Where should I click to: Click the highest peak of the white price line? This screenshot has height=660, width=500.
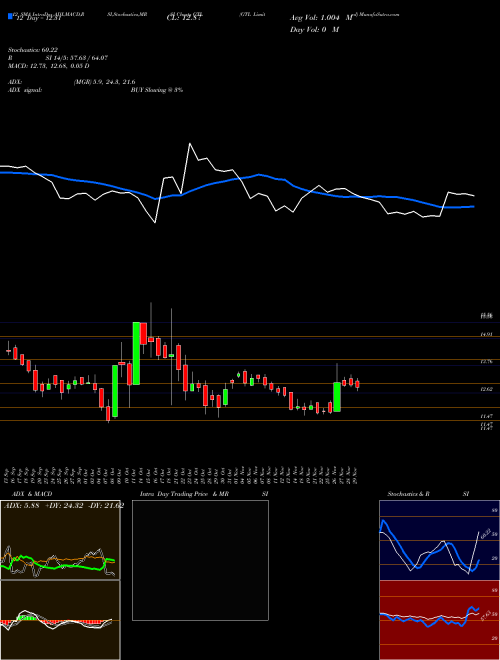tap(190, 144)
